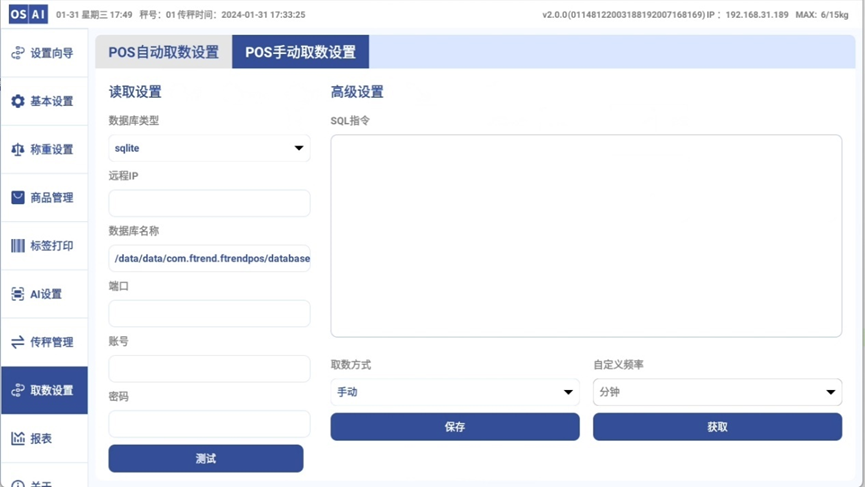Open basic settings via the gear icon
Screen dimensions: 865x487
18,101
